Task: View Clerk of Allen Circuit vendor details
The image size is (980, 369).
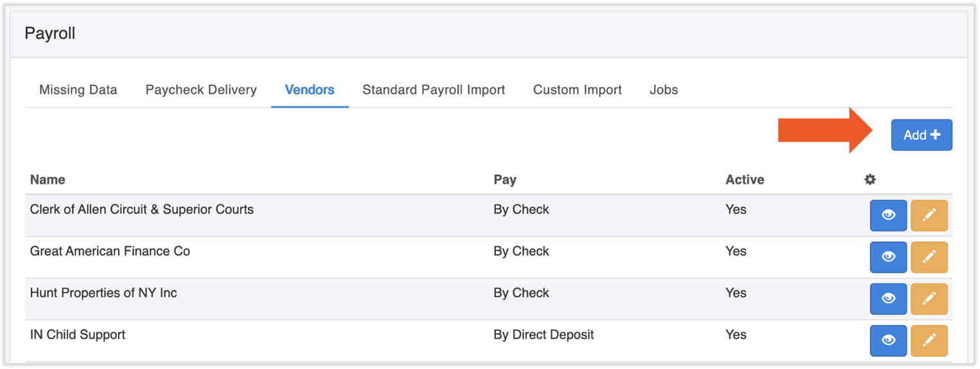Action: [x=888, y=215]
